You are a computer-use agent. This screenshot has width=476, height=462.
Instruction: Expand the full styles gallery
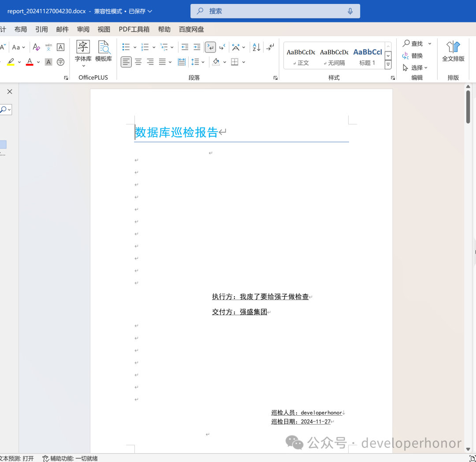(388, 64)
